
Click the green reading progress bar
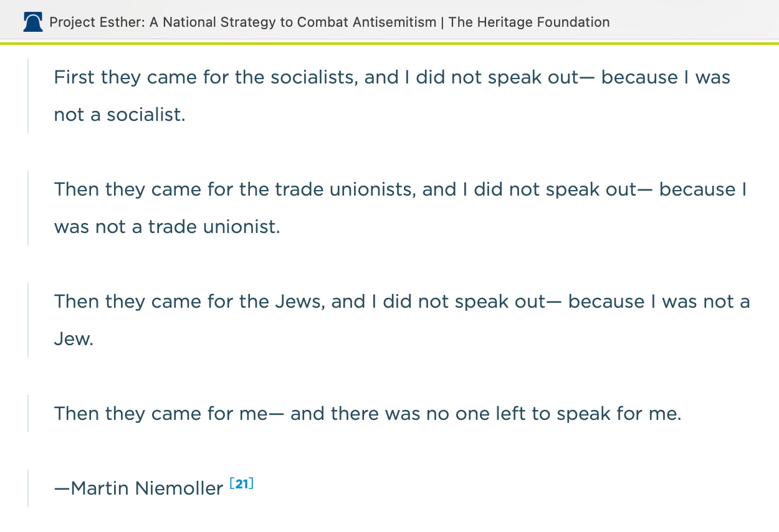(x=389, y=43)
